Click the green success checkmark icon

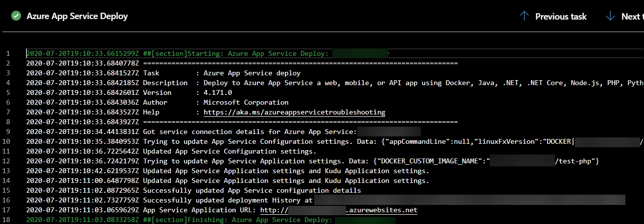(16, 16)
